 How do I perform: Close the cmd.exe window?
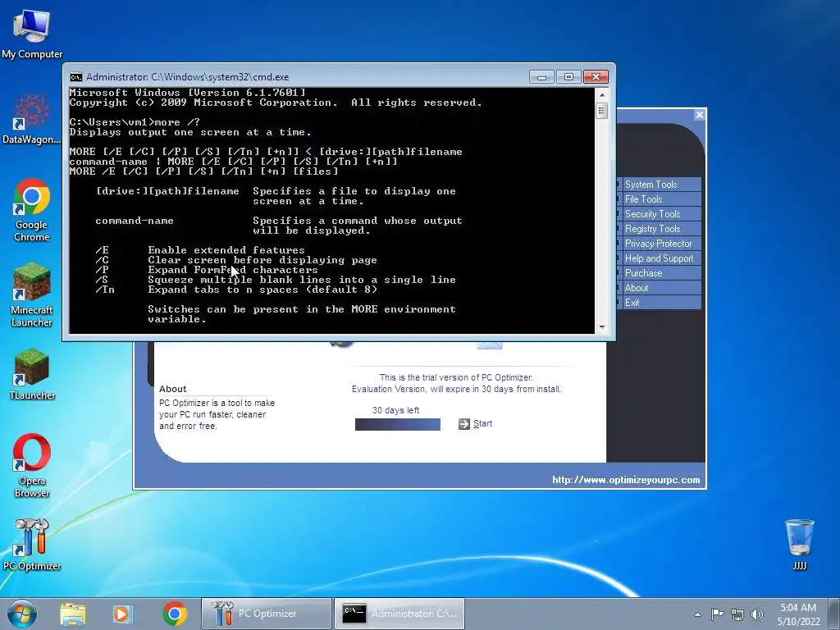(596, 77)
